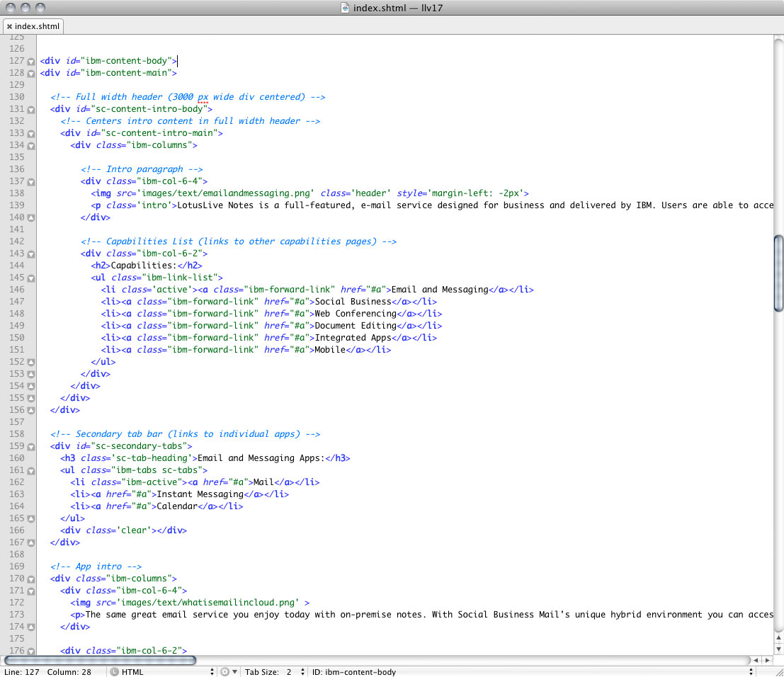The image size is (784, 677).
Task: Click the document icon in the title bar
Action: click(x=346, y=8)
